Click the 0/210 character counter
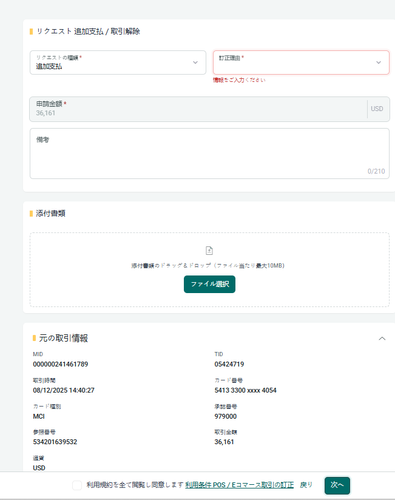 pos(376,171)
